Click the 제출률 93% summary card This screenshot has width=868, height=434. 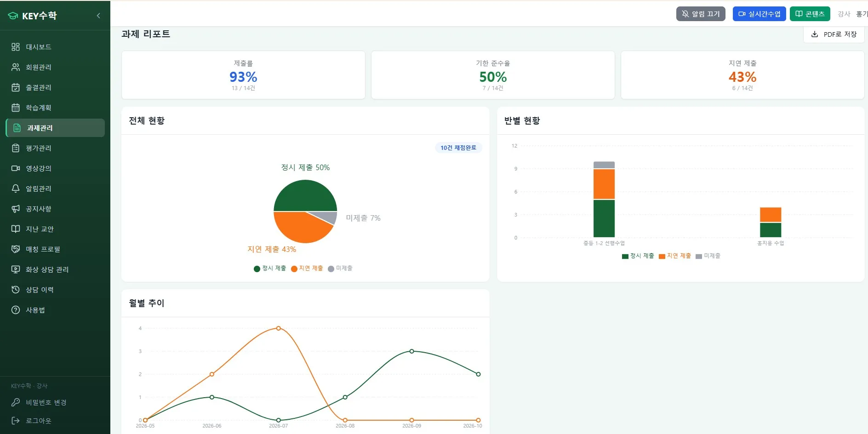pos(243,75)
